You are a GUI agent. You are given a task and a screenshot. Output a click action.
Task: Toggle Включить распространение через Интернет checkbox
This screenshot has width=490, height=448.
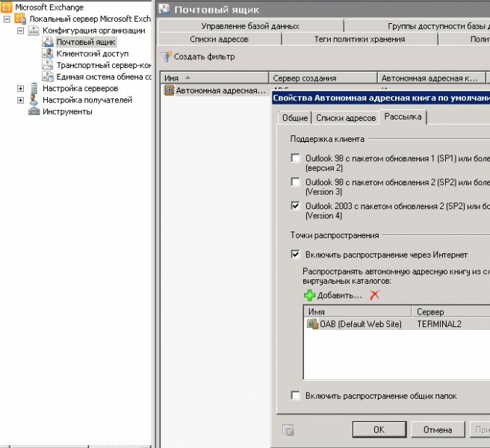(295, 255)
